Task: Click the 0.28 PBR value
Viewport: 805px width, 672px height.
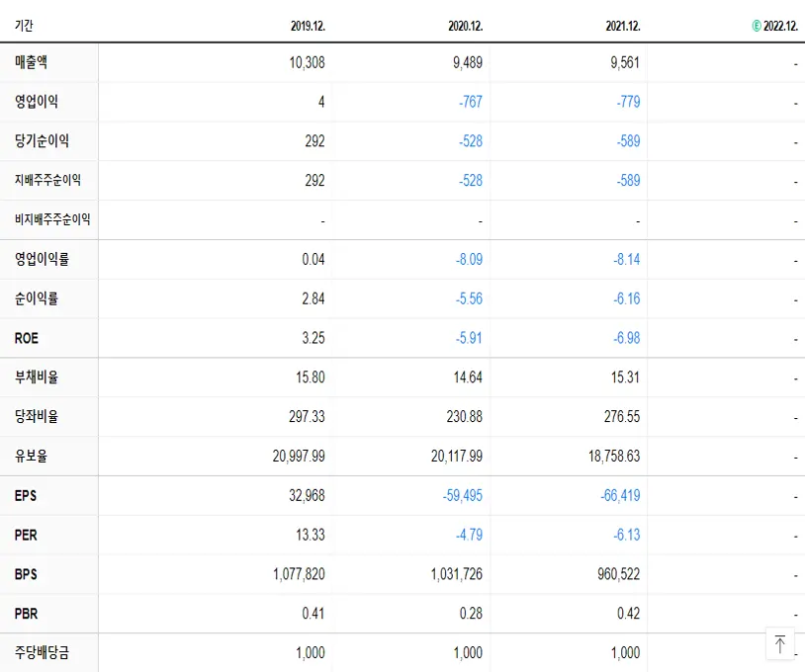Action: pos(471,614)
